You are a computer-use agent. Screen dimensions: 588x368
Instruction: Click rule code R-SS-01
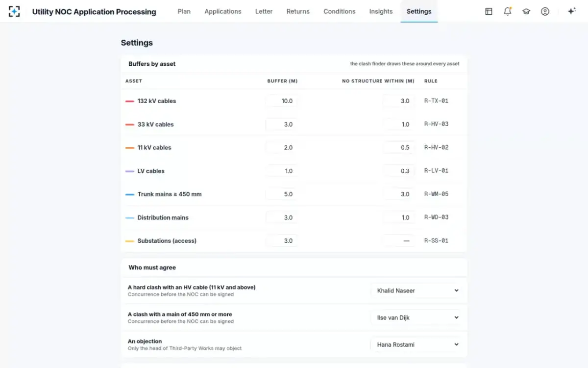tap(436, 241)
